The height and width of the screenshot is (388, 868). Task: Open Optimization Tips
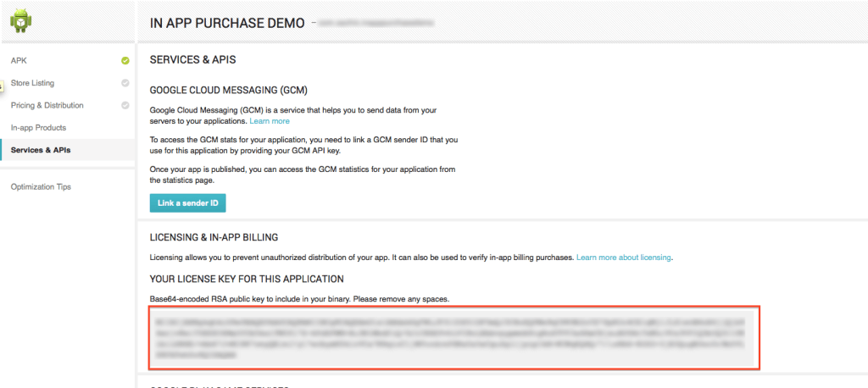(41, 187)
